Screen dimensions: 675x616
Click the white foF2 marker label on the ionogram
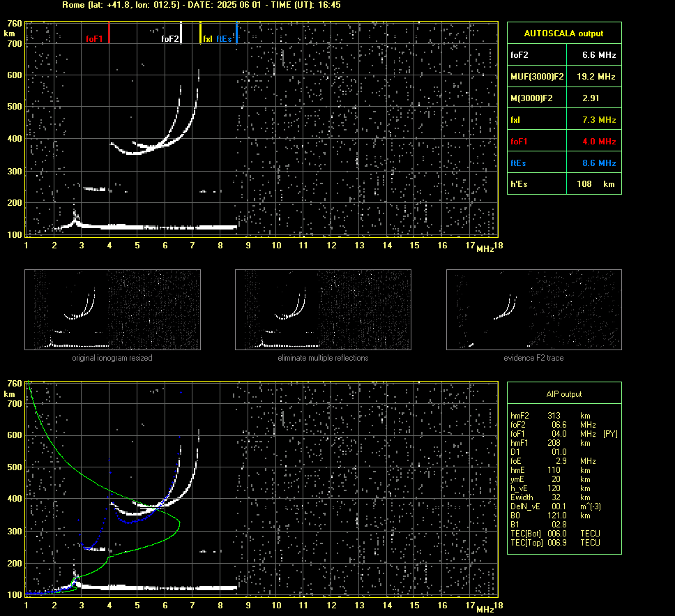169,39
